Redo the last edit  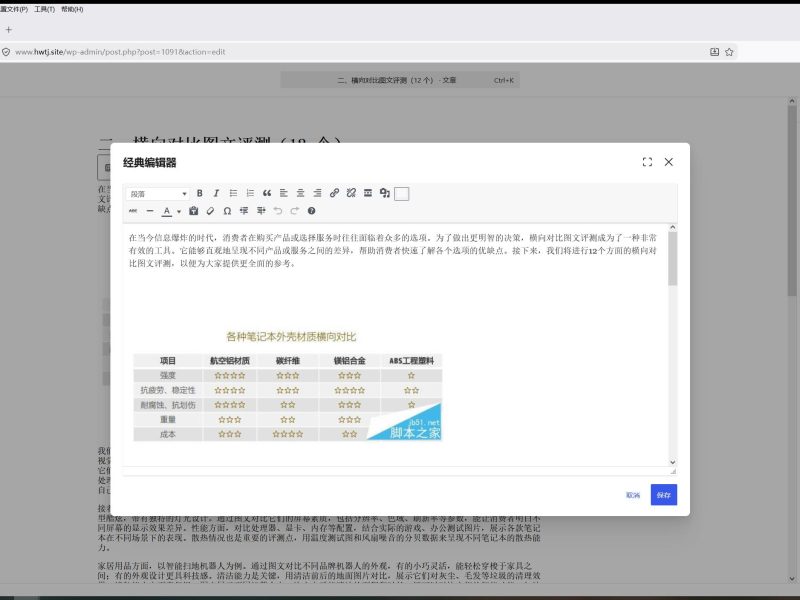click(294, 211)
